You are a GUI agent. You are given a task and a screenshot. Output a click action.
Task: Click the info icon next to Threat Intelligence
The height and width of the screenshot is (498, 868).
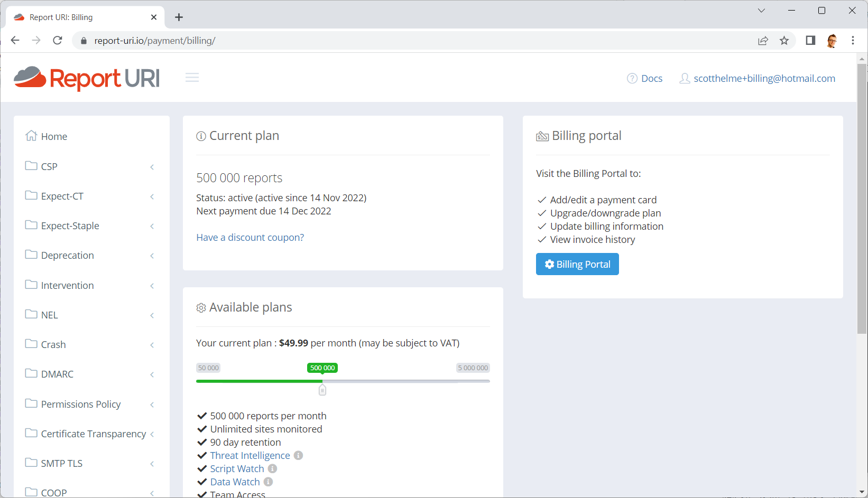coord(298,455)
